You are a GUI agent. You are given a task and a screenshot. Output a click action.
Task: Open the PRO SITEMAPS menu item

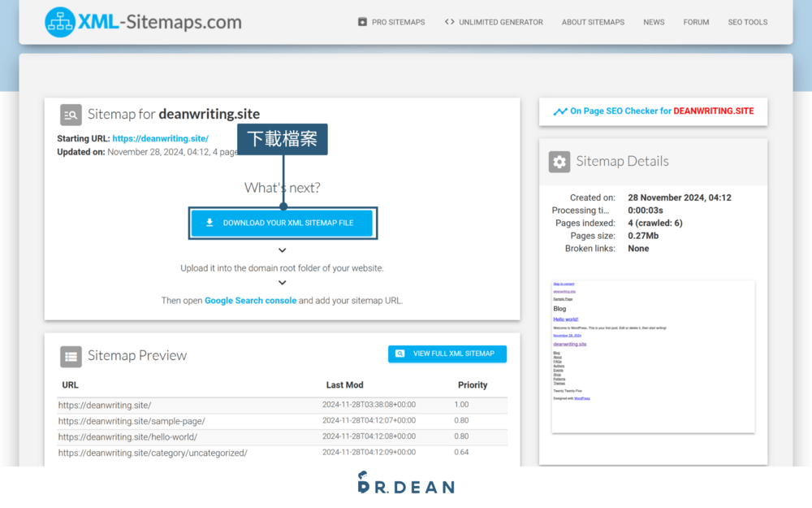tap(398, 22)
